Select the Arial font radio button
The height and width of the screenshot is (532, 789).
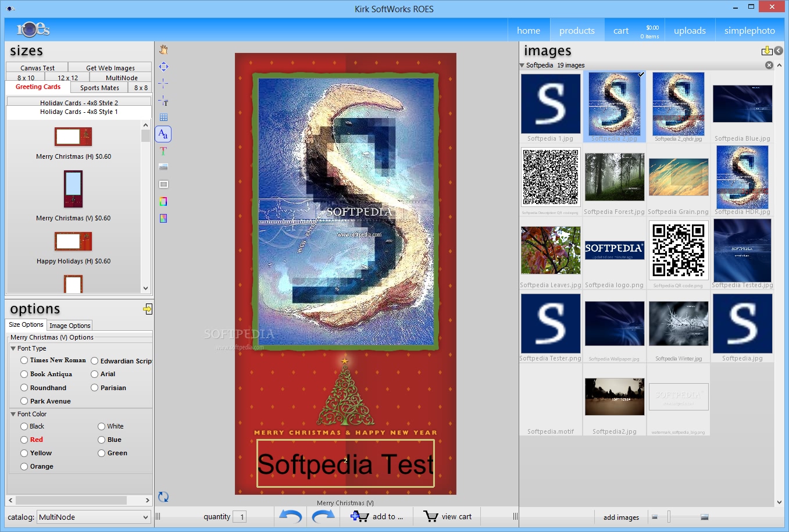tap(95, 374)
